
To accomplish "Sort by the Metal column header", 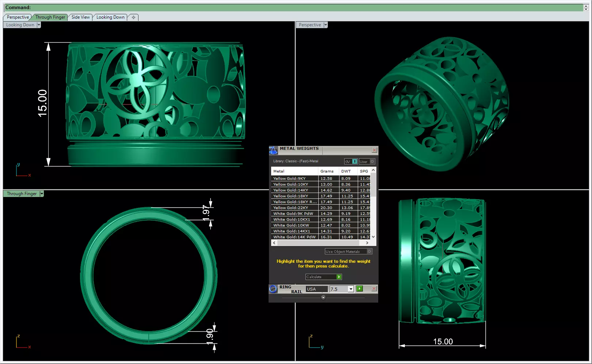I will (295, 171).
